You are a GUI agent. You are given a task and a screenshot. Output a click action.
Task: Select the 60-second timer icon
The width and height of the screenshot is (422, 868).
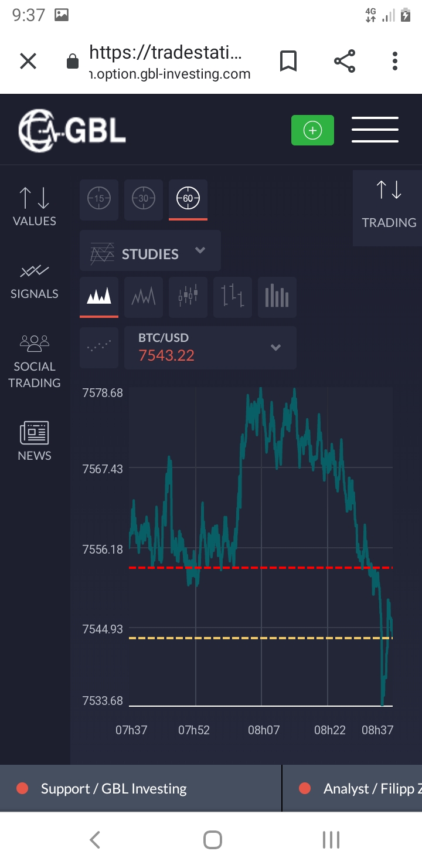click(188, 199)
